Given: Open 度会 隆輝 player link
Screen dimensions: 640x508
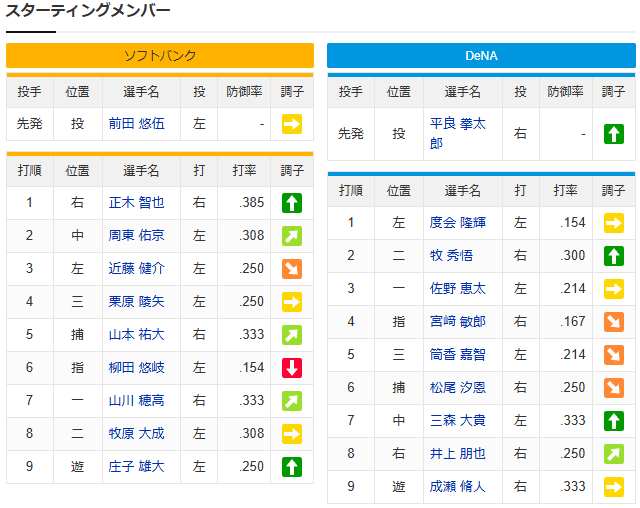Looking at the screenshot, I should point(458,222).
